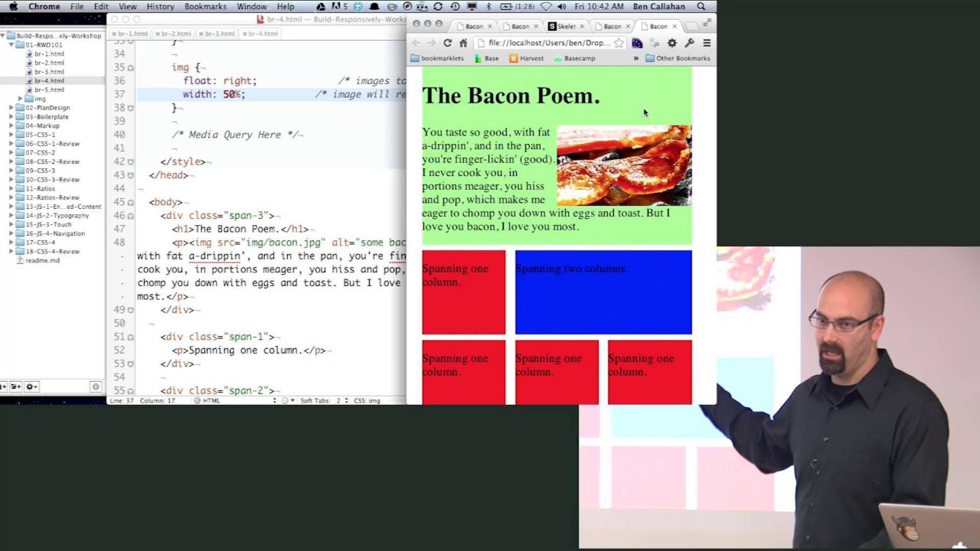Click the JS extension icon in Chrome

point(655,43)
